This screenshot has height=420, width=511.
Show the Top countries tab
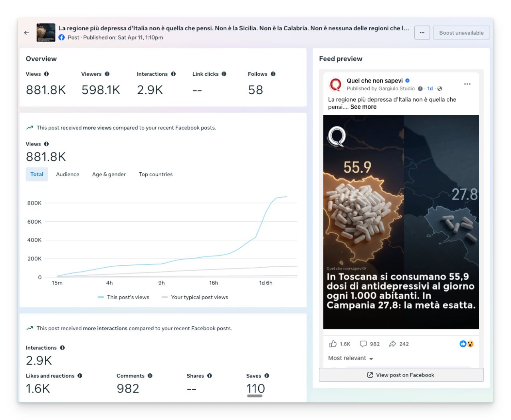tap(156, 174)
